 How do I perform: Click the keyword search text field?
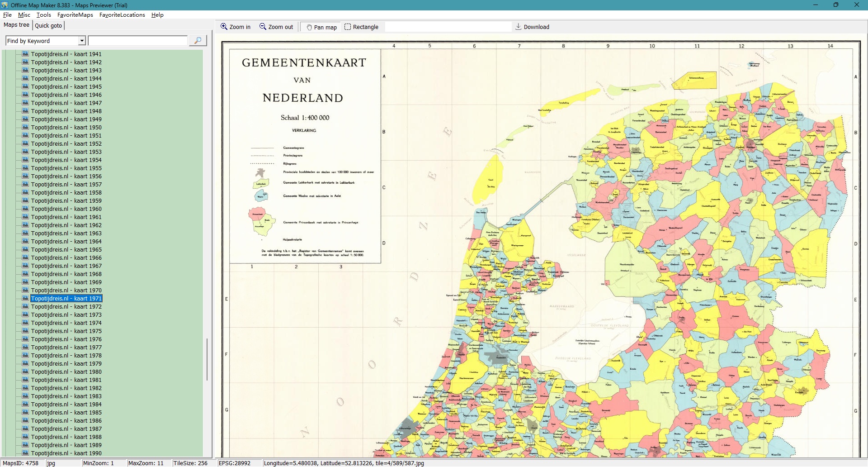[x=137, y=41]
